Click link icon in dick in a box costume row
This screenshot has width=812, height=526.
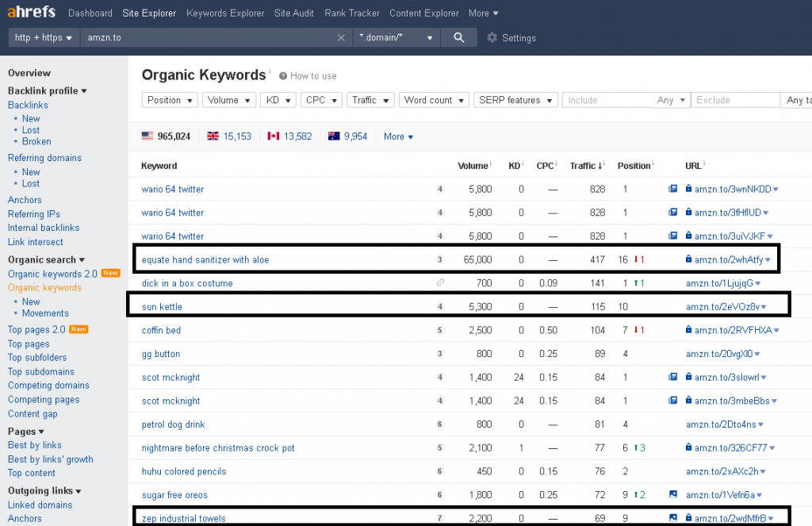(x=440, y=282)
